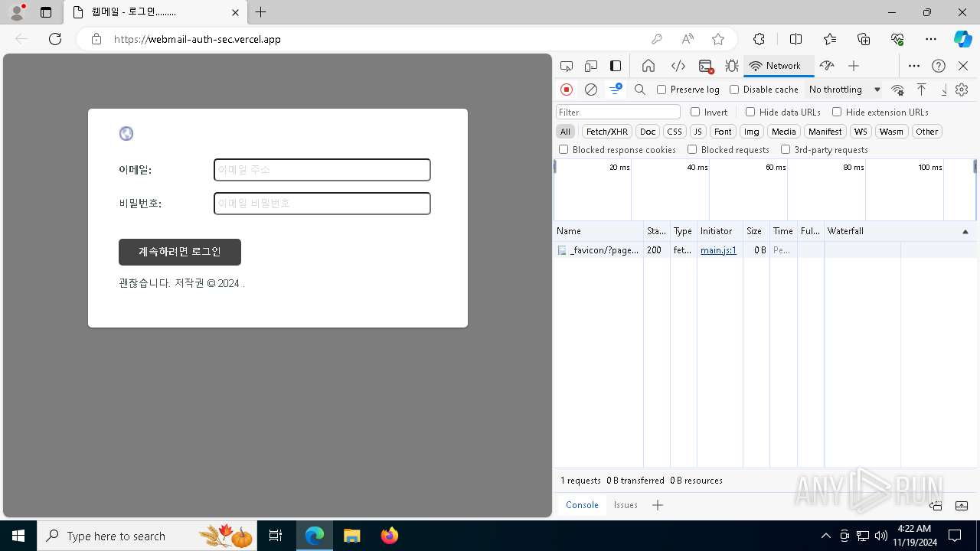
Task: Filter requests by Fetch/XHR
Action: (x=607, y=132)
